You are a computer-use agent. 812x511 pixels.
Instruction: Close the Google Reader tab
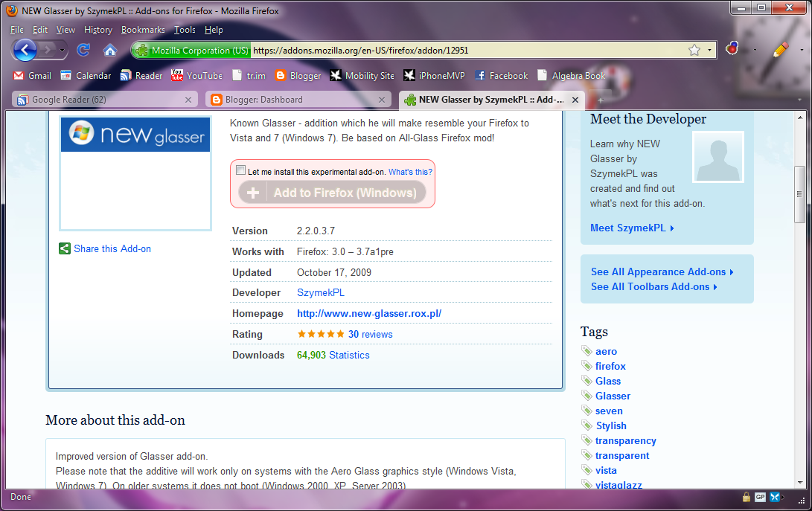(188, 100)
